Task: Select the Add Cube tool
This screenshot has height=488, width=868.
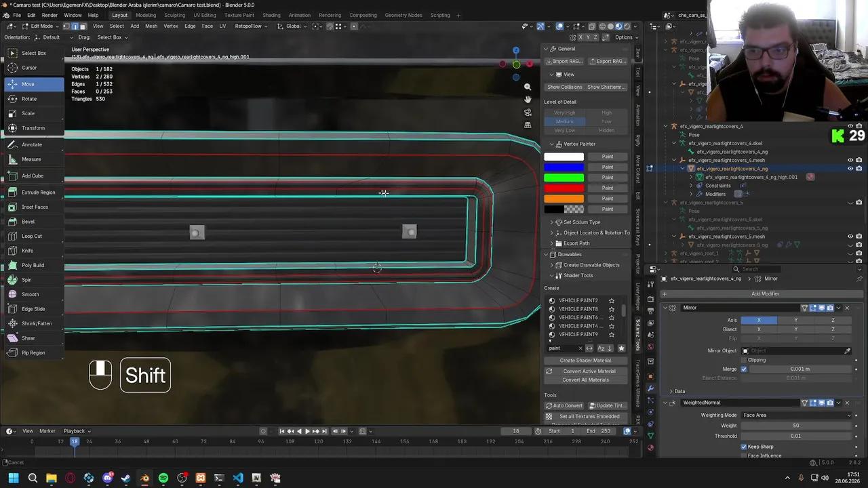Action: [34, 176]
